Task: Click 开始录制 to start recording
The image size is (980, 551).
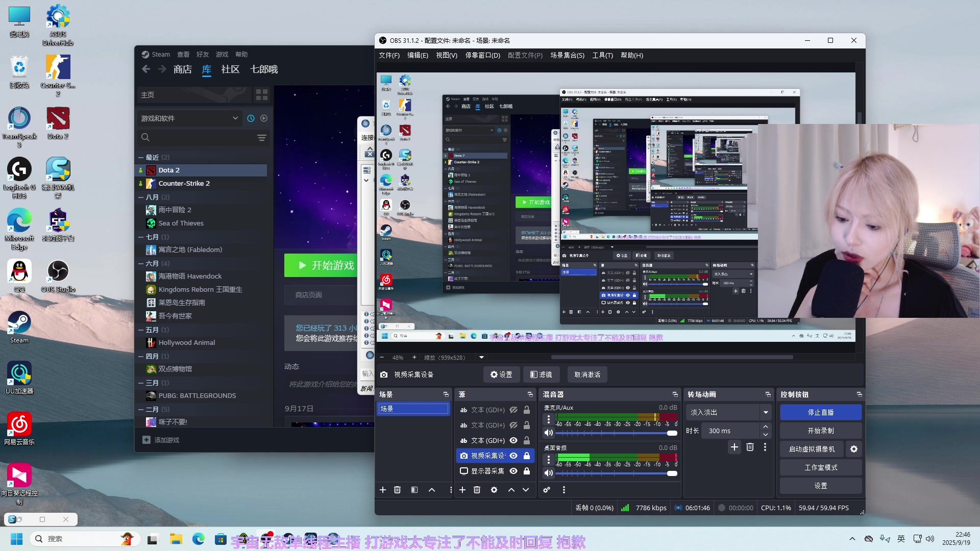Action: pyautogui.click(x=821, y=431)
